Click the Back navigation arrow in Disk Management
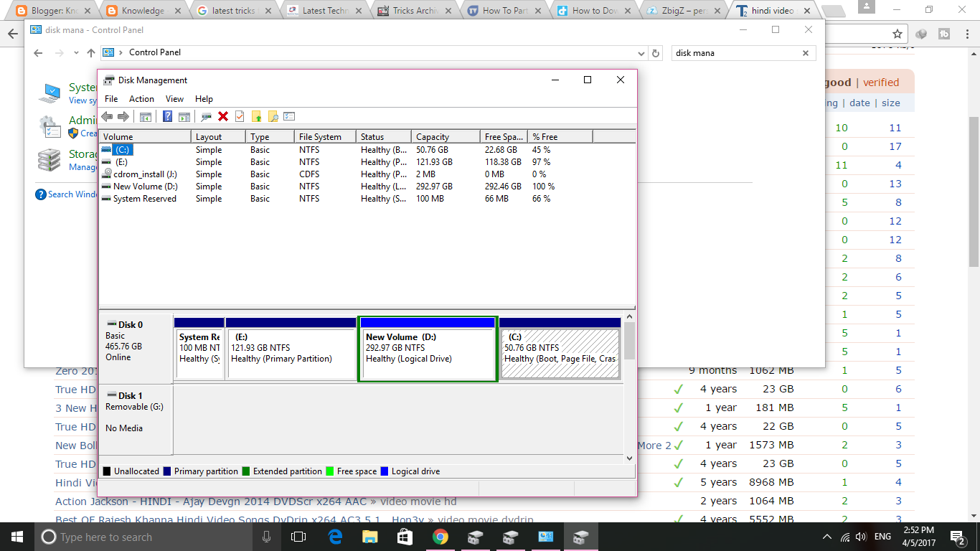Image resolution: width=980 pixels, height=551 pixels. (106, 116)
